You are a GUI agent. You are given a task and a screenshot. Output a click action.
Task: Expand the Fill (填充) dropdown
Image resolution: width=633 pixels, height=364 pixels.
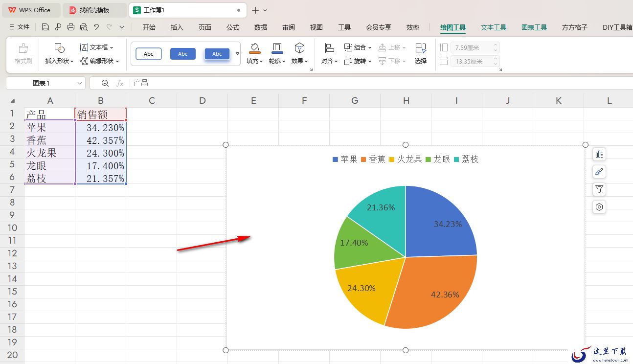click(x=254, y=61)
